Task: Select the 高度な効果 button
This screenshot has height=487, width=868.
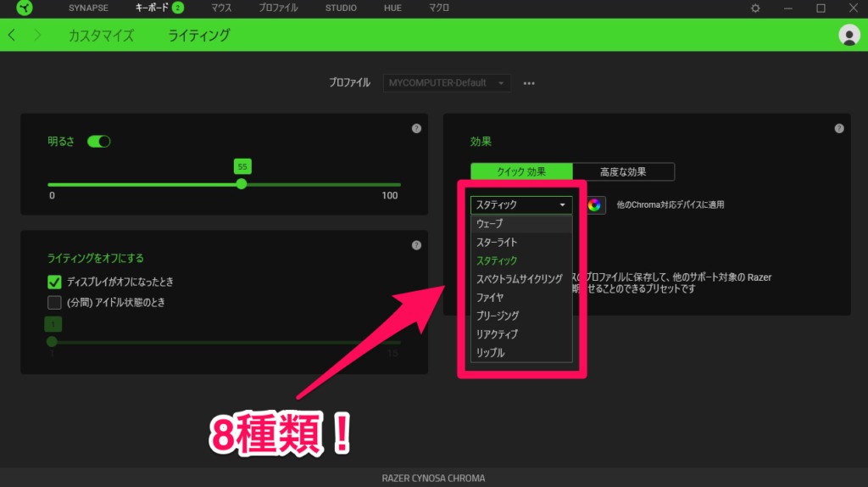Action: pyautogui.click(x=623, y=171)
